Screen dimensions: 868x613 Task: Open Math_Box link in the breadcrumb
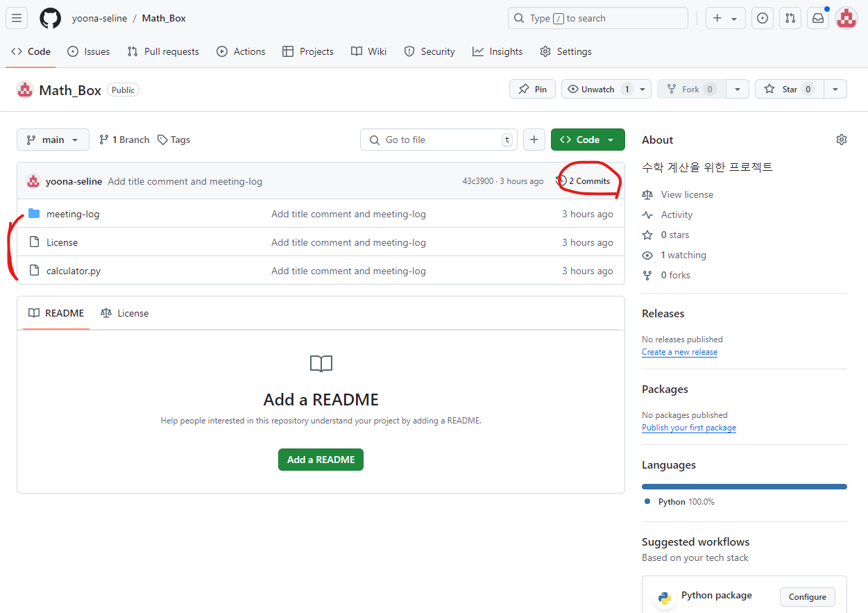[164, 18]
